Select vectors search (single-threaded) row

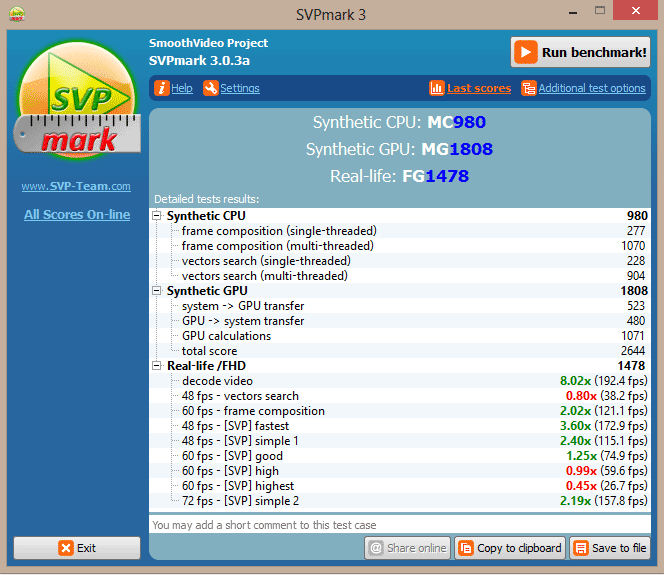coord(400,261)
